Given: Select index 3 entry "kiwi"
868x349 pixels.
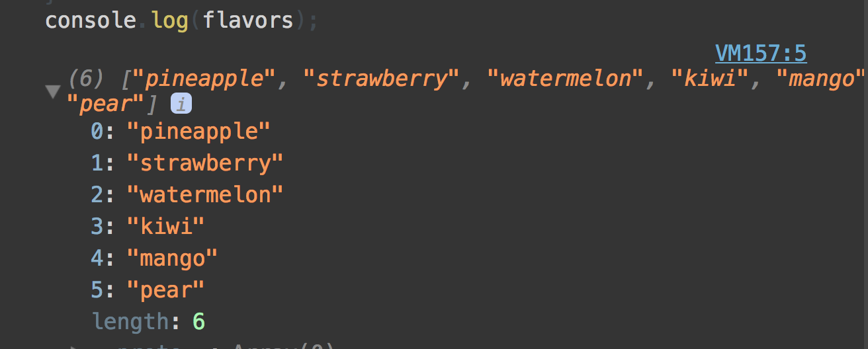Looking at the screenshot, I should (x=165, y=226).
